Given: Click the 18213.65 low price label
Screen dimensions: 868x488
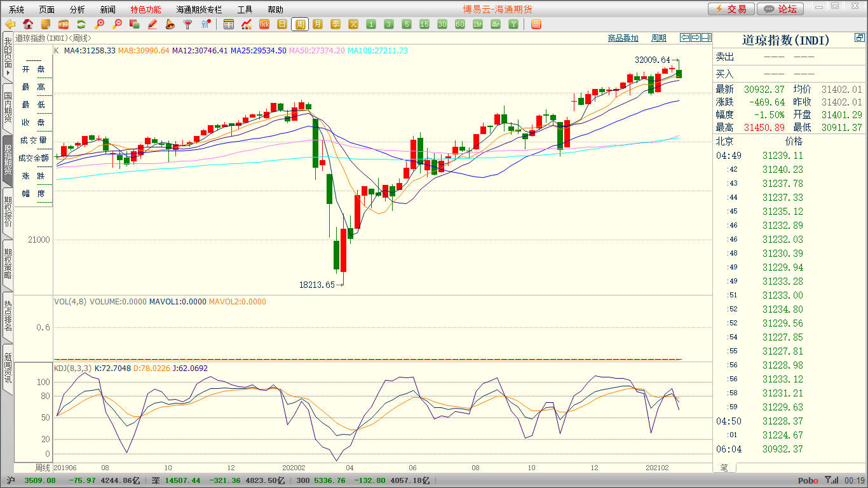Looking at the screenshot, I should click(317, 285).
